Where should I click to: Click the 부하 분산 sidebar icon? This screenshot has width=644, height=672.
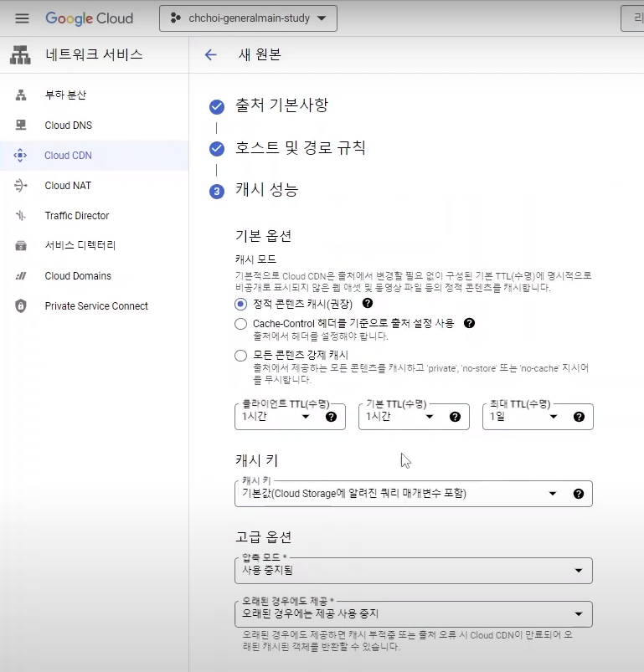pyautogui.click(x=21, y=95)
